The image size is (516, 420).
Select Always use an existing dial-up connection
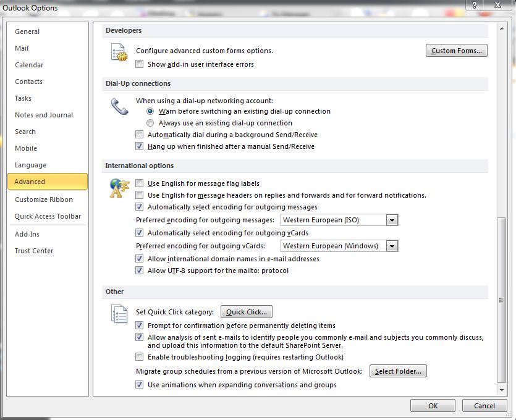coord(150,123)
